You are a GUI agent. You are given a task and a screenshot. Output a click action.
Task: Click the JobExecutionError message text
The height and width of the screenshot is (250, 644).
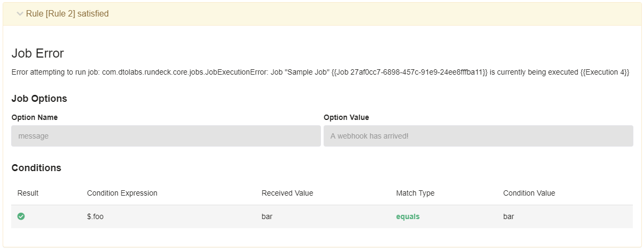[320, 72]
